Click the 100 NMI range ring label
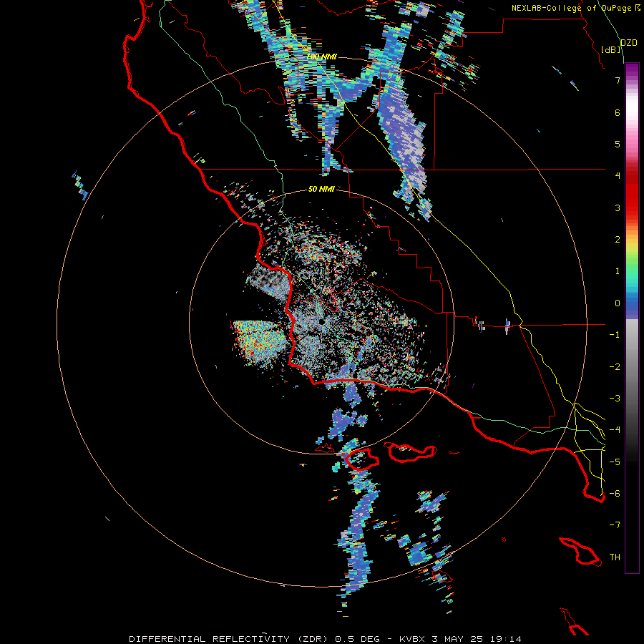This screenshot has height=644, width=644. pyautogui.click(x=321, y=57)
